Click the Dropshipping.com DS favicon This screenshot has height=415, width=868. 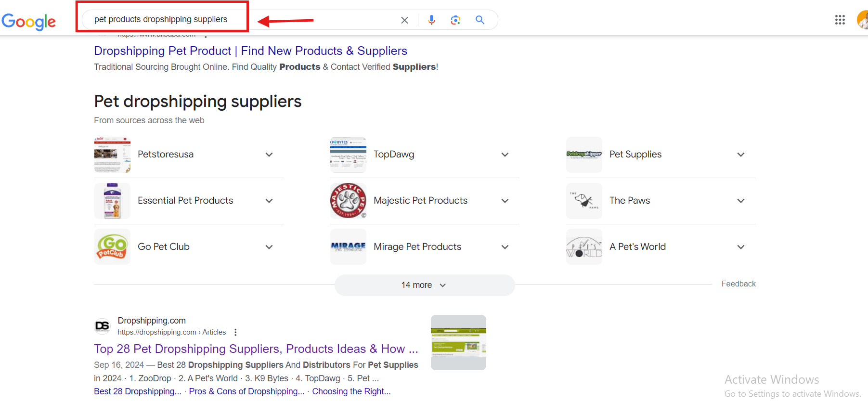[x=102, y=326]
